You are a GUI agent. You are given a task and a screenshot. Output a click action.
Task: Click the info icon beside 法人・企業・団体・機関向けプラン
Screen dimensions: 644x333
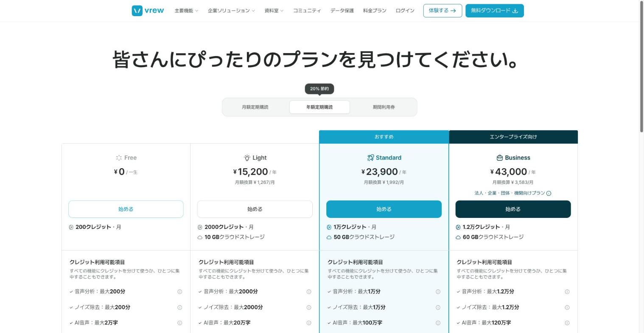(549, 193)
